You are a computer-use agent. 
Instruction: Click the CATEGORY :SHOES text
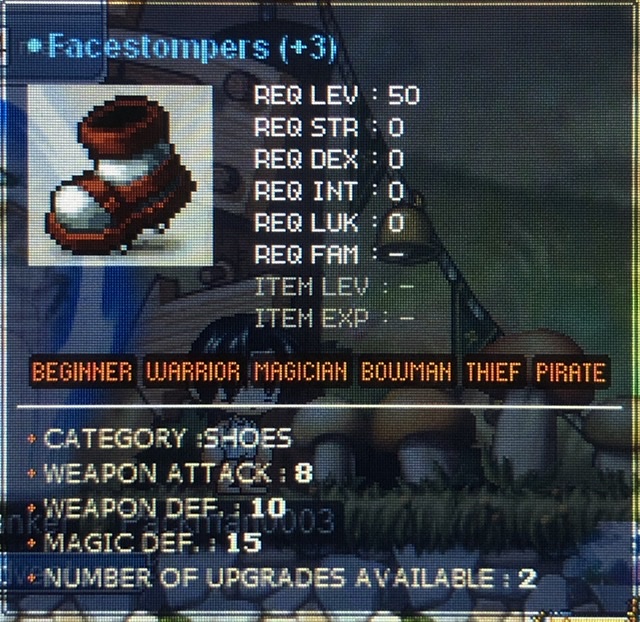167,439
